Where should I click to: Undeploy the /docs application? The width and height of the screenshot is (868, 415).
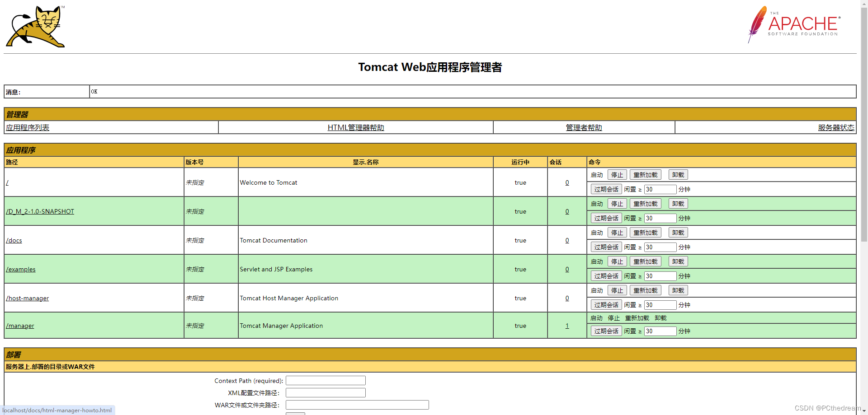point(678,233)
